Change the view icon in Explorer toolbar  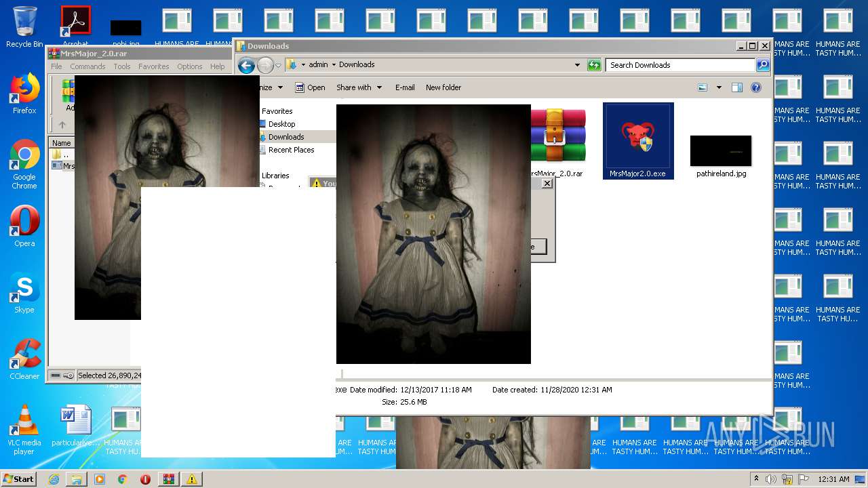coord(703,87)
